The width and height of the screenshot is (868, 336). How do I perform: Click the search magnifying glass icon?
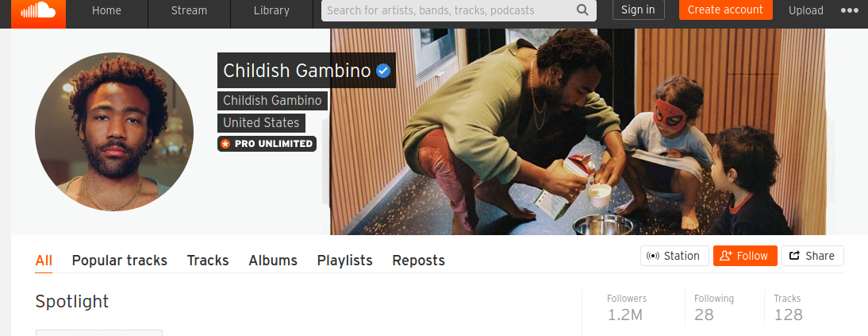coord(582,10)
